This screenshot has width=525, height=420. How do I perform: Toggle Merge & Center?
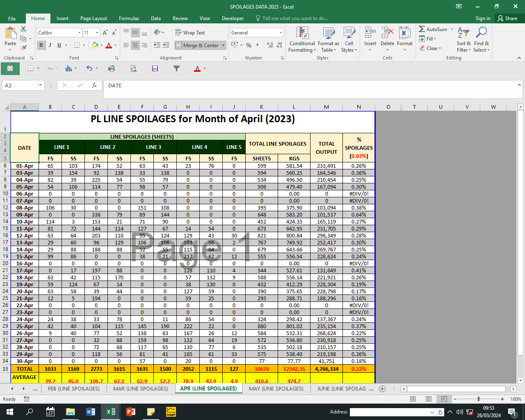pyautogui.click(x=197, y=45)
